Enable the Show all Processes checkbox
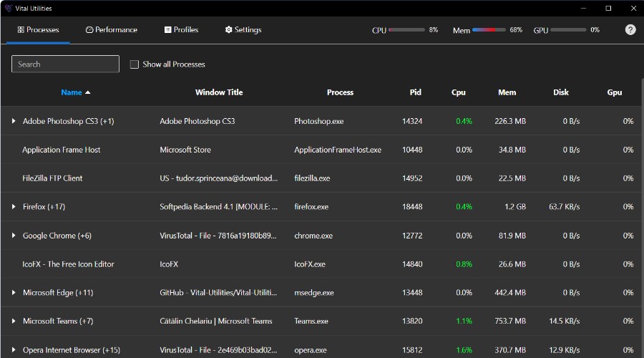The image size is (644, 358). [x=135, y=64]
